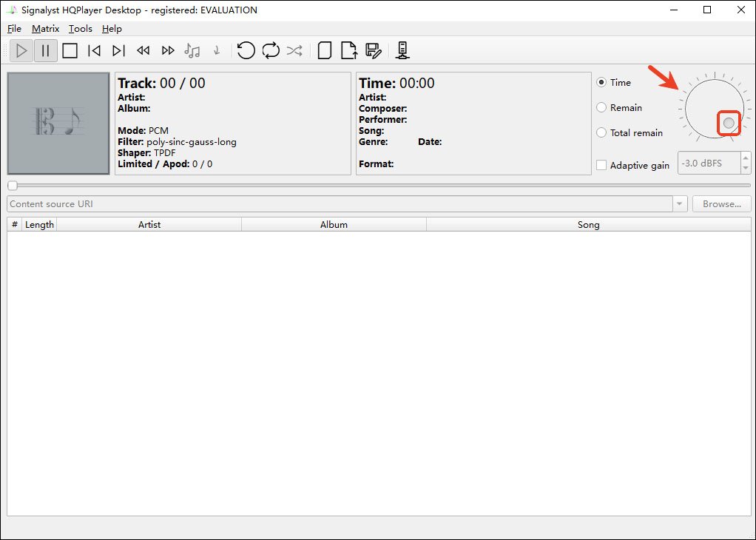This screenshot has width=756, height=540.
Task: Open the Matrix menu
Action: point(45,28)
